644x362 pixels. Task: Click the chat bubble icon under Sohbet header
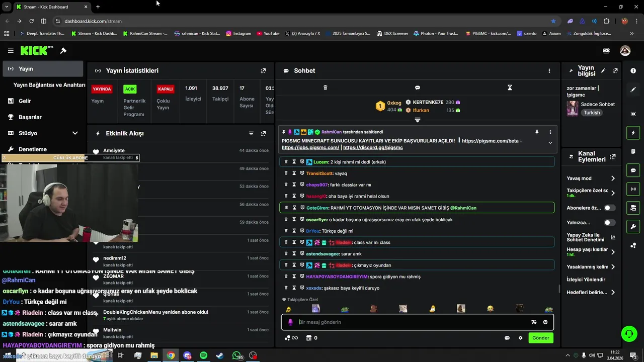click(417, 87)
